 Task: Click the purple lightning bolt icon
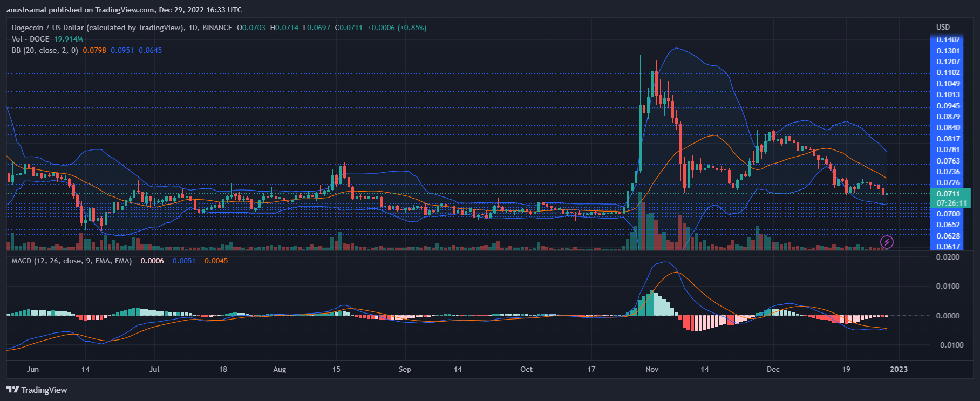887,242
